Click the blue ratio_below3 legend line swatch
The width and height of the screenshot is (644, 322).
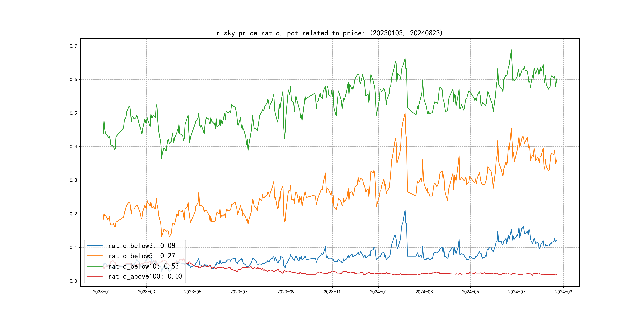94,246
